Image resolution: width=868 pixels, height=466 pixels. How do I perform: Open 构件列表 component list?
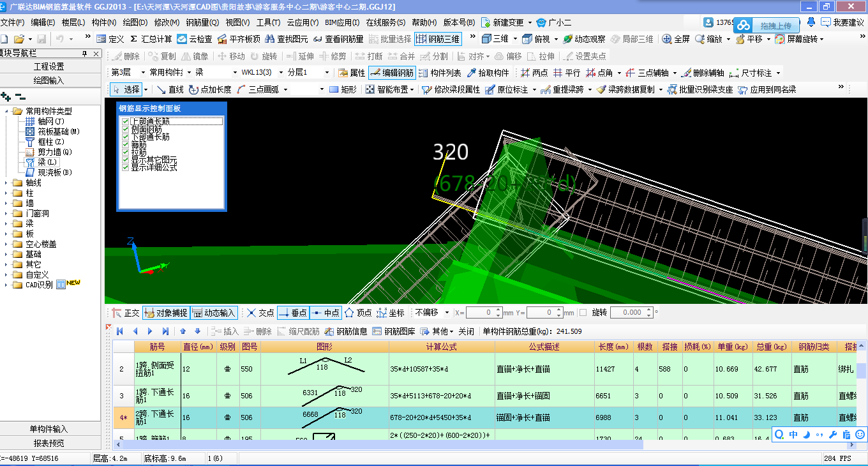click(440, 73)
